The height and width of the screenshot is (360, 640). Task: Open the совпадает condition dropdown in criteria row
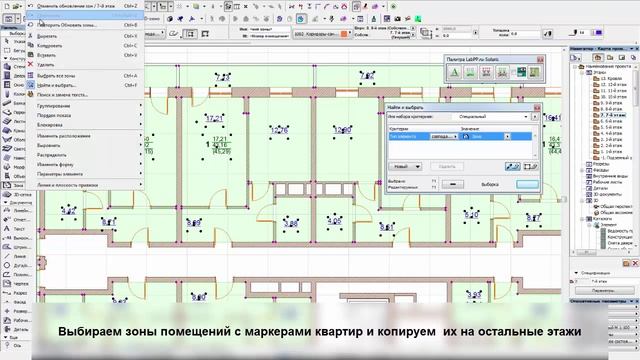pyautogui.click(x=444, y=136)
